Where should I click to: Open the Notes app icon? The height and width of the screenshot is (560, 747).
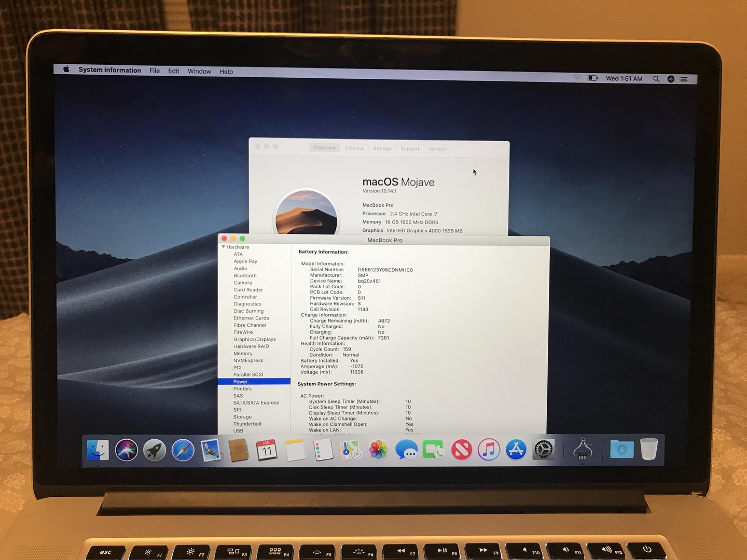coord(295,450)
